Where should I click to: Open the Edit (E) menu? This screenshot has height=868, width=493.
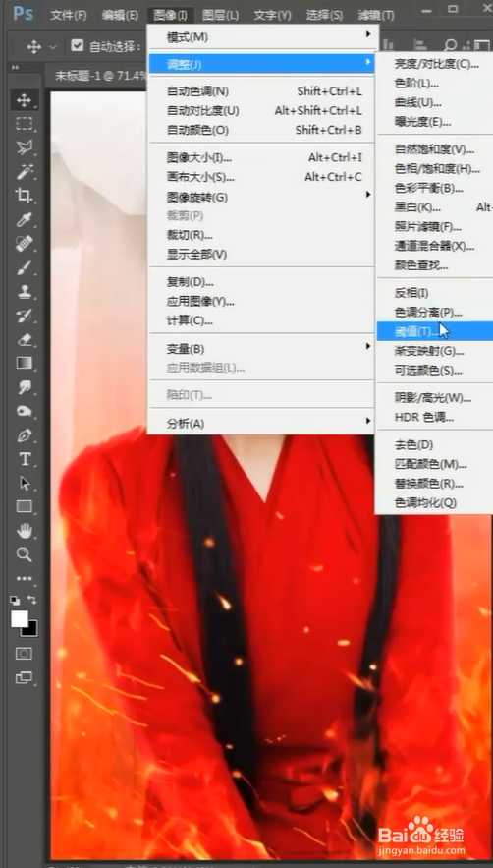120,15
